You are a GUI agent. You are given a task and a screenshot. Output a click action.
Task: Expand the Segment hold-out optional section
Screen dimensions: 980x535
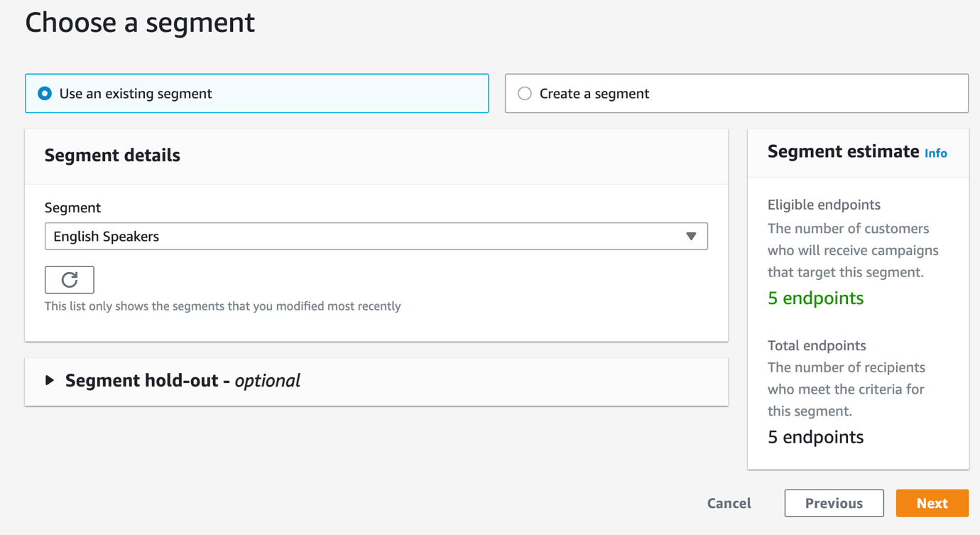click(181, 381)
